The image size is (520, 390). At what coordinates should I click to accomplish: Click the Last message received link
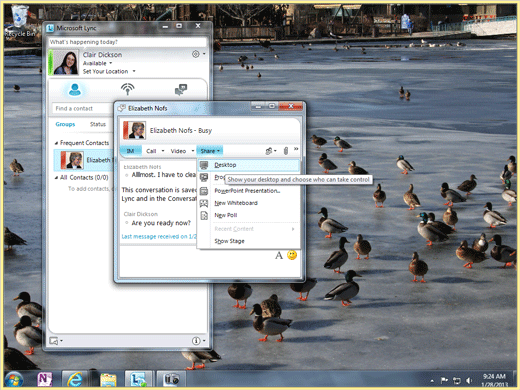(159, 236)
